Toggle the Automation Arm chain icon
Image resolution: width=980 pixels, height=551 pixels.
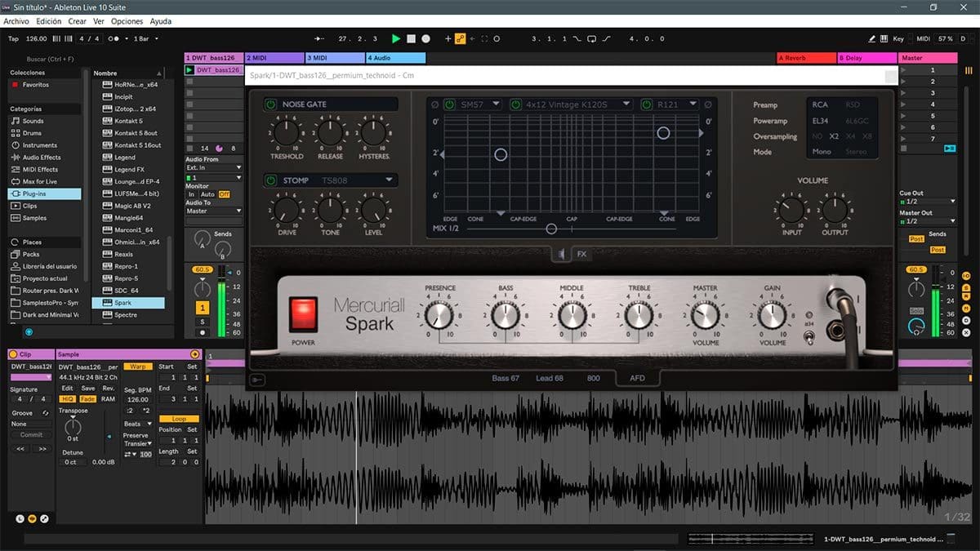pos(461,38)
